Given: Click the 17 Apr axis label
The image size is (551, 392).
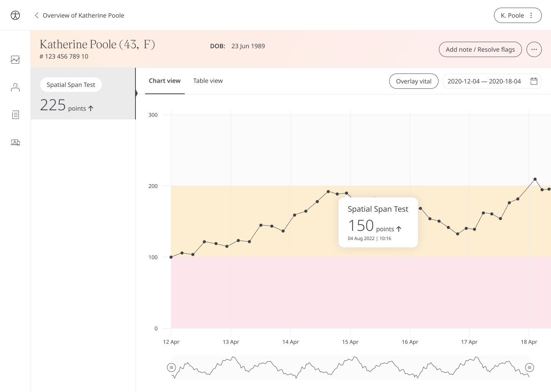Looking at the screenshot, I should (469, 342).
